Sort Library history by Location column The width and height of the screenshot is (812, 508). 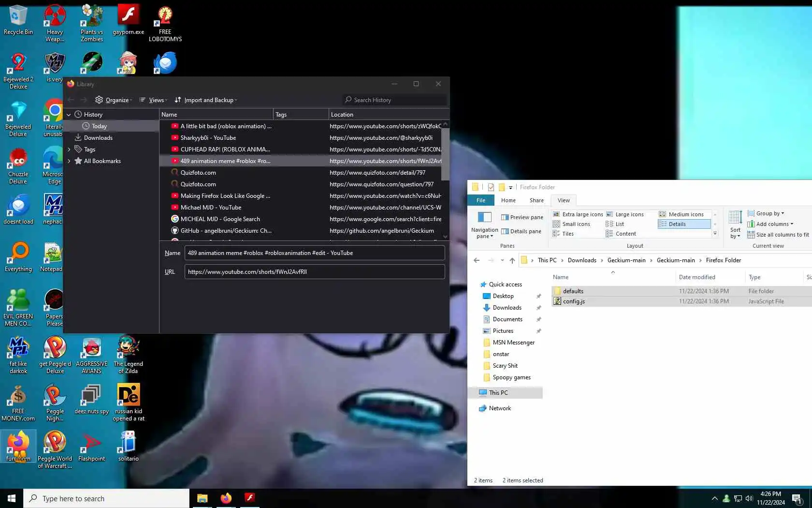click(x=389, y=115)
